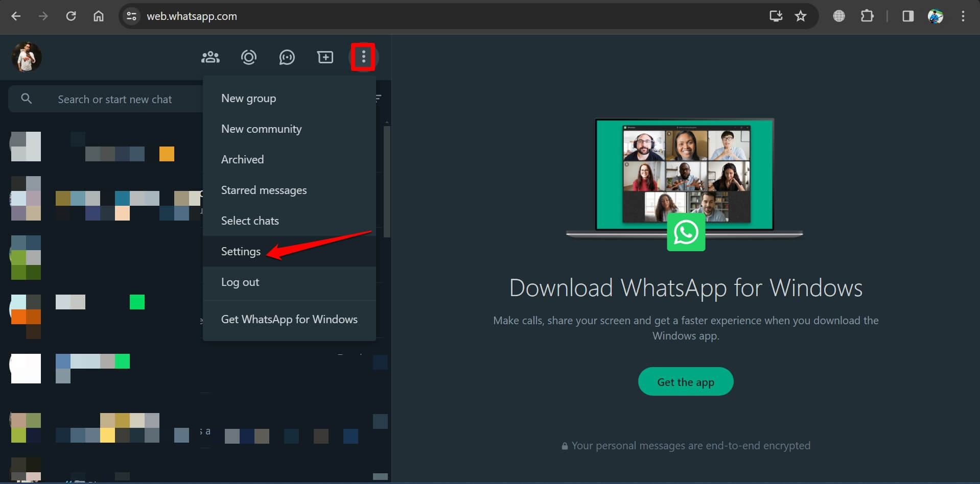Open the Communities icon
Image resolution: width=980 pixels, height=484 pixels.
(x=210, y=57)
